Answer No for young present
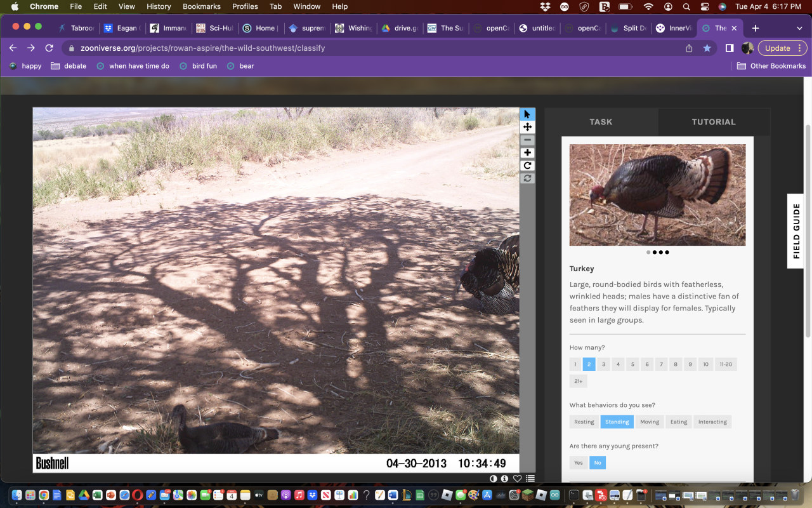 tap(598, 463)
